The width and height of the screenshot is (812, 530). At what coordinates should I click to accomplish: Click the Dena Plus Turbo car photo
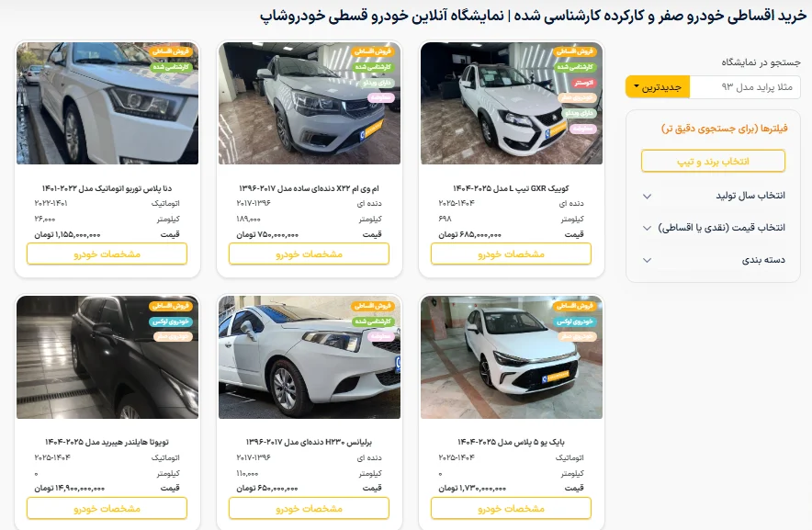coord(107,104)
